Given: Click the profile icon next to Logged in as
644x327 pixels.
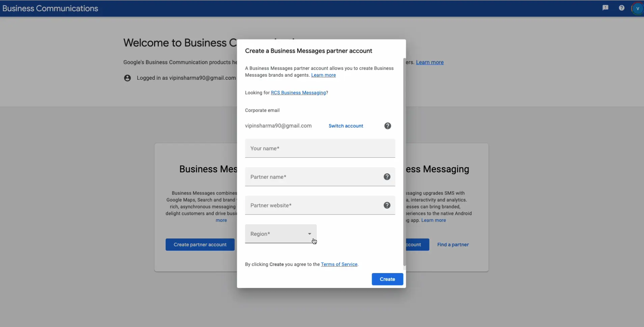Looking at the screenshot, I should (x=127, y=78).
